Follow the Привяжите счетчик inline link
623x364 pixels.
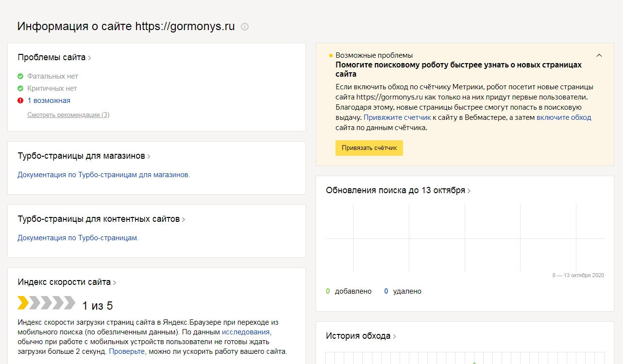click(x=397, y=117)
